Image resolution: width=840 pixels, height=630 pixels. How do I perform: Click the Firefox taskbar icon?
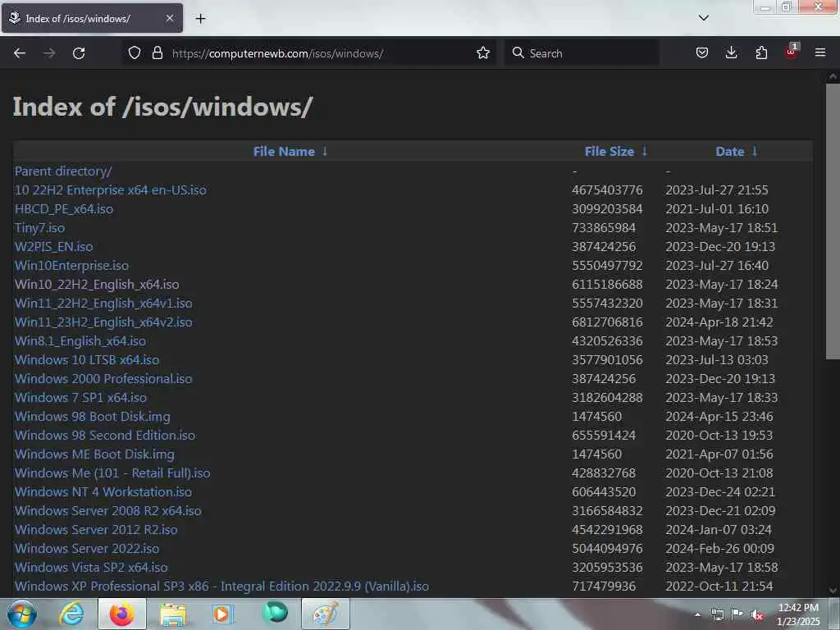tap(121, 614)
